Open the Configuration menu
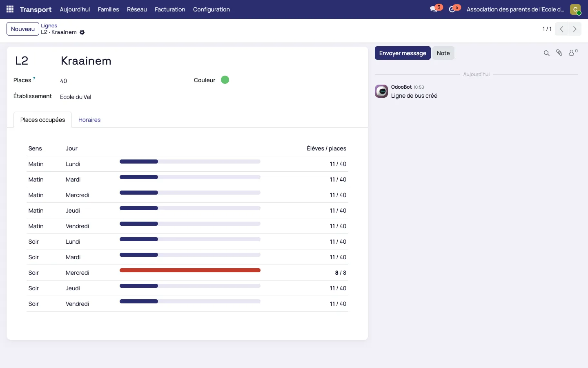 [x=212, y=9]
